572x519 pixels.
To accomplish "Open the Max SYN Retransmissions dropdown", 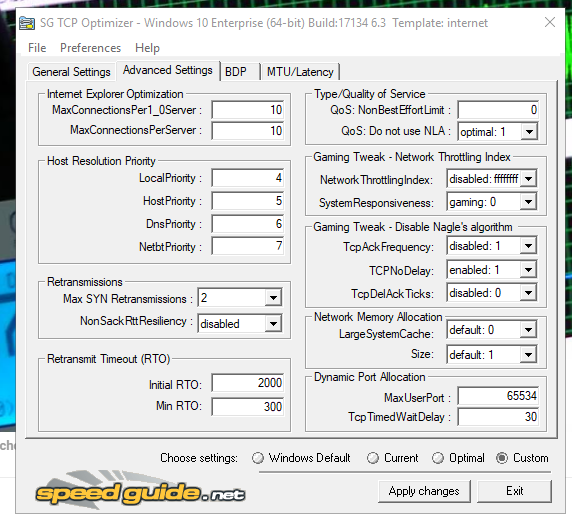I will tap(273, 298).
